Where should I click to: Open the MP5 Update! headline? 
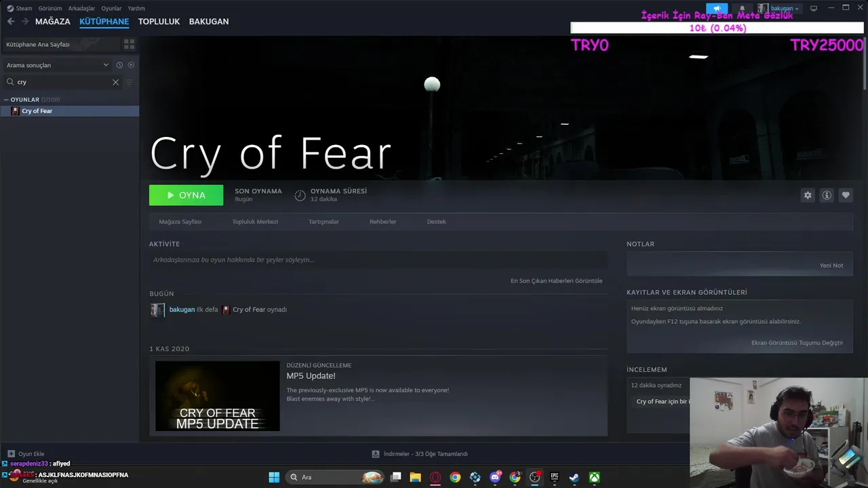pos(311,376)
